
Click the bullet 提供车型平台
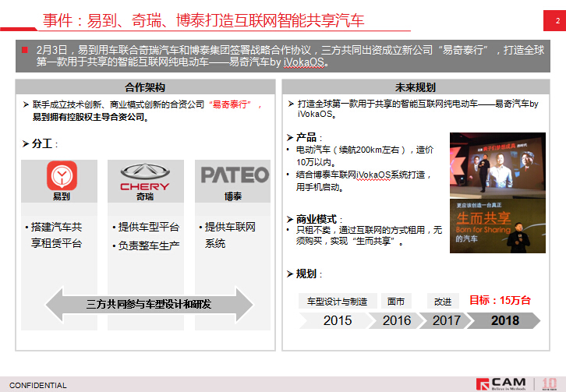coord(146,227)
